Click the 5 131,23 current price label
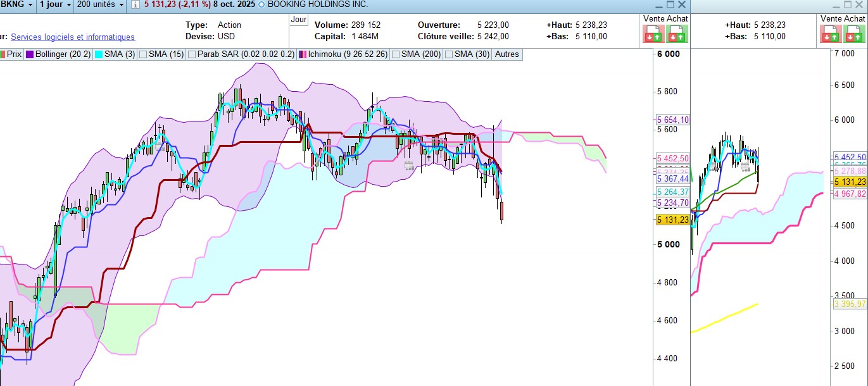This screenshot has width=868, height=386. tap(672, 220)
